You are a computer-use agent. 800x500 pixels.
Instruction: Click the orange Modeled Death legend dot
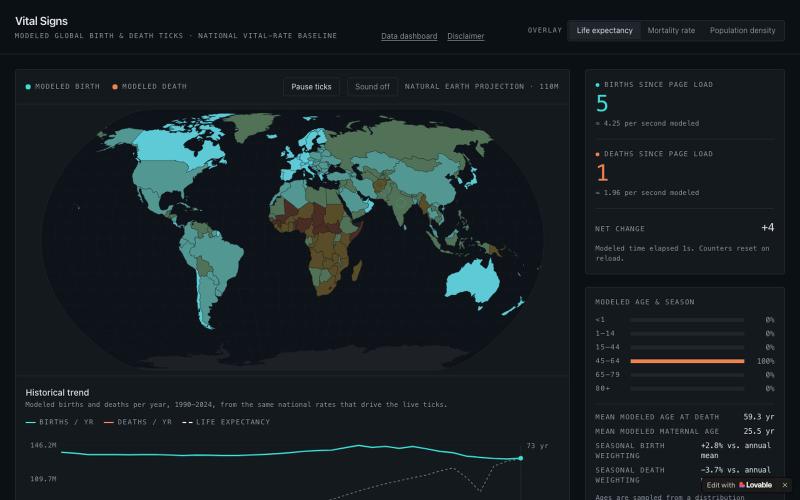[115, 87]
